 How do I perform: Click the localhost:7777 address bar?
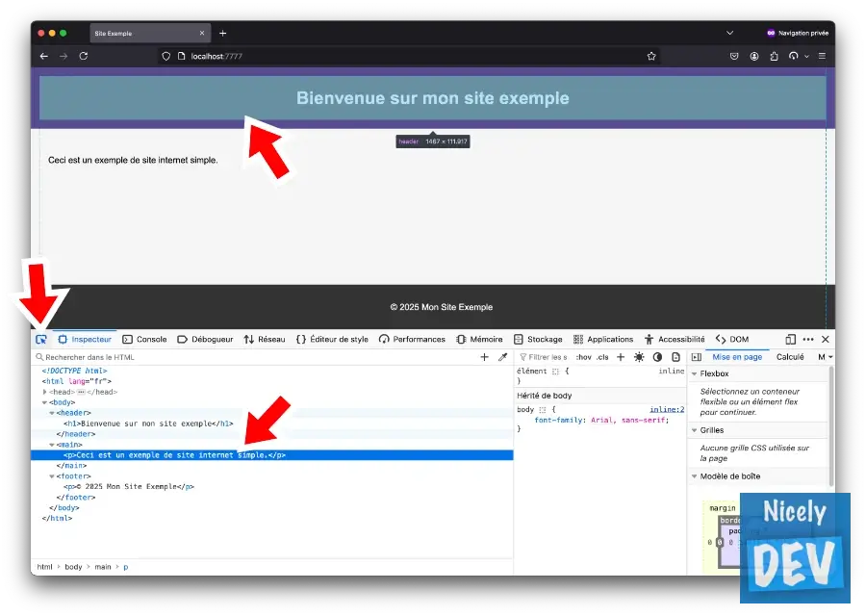click(x=409, y=56)
